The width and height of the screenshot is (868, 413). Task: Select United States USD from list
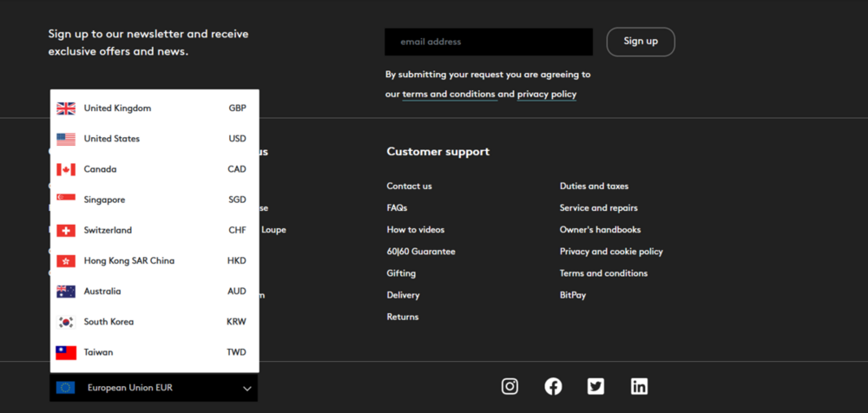click(154, 139)
